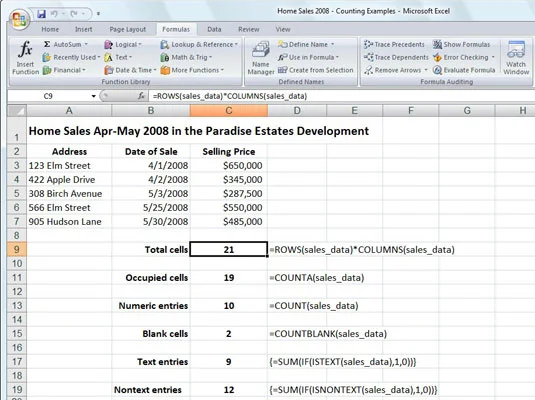
Task: Open the Name Manager
Action: click(261, 57)
